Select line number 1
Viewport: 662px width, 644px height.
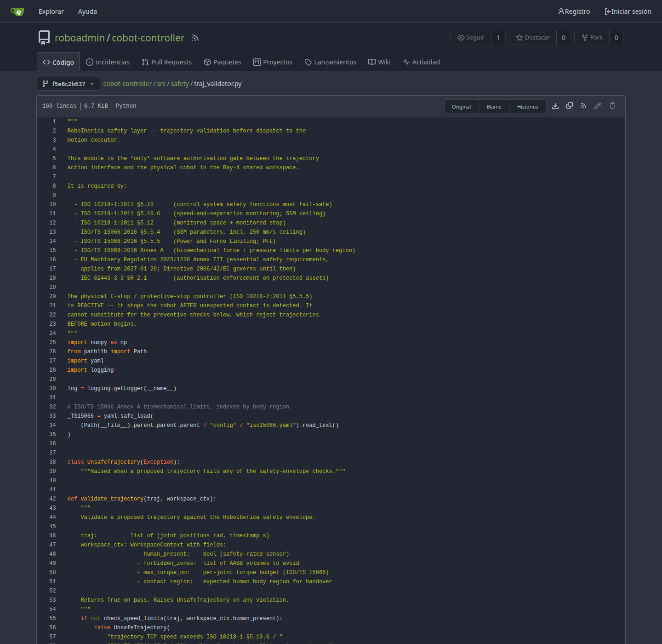[54, 121]
